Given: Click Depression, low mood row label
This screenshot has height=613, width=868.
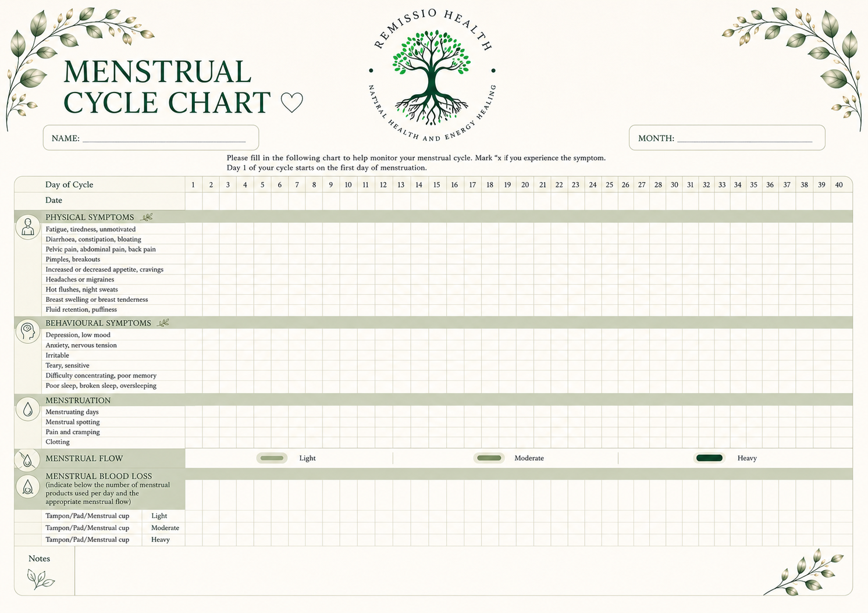Looking at the screenshot, I should 78,335.
